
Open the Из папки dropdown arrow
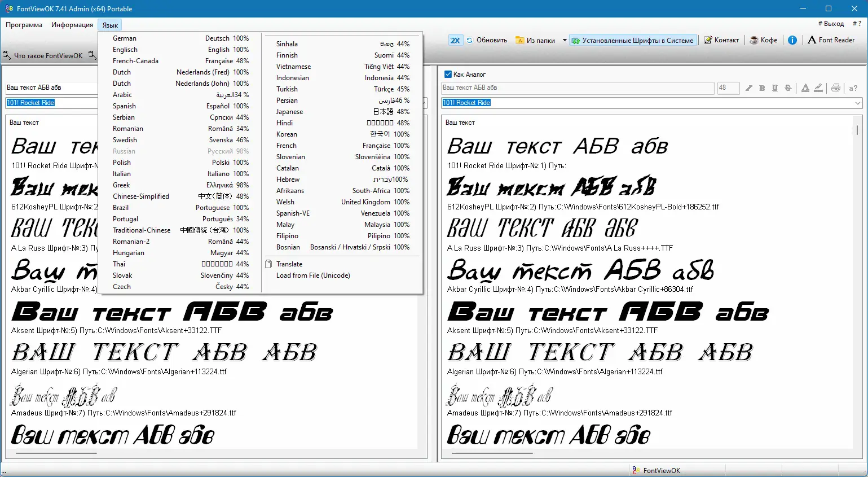pyautogui.click(x=564, y=40)
